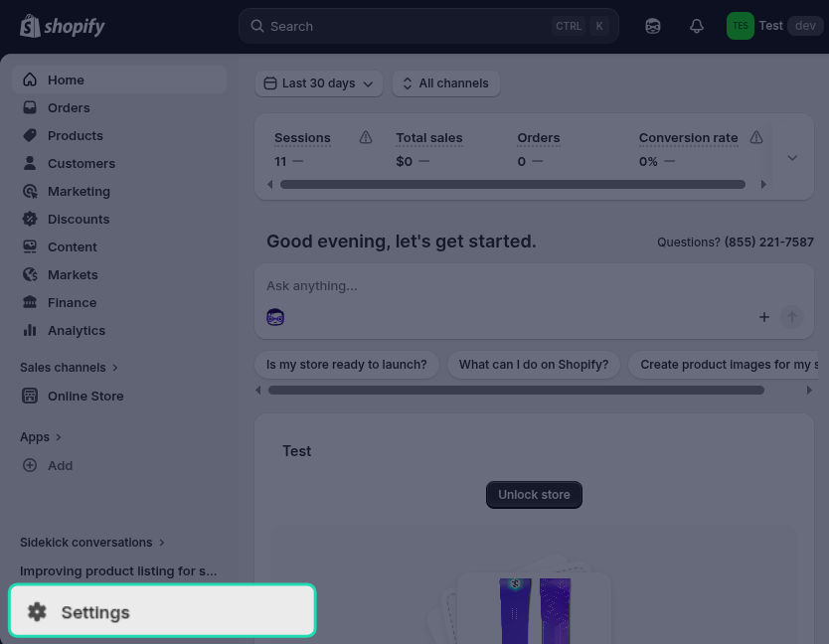Focus the 'Ask anything...' input
The height and width of the screenshot is (644, 829).
[534, 286]
